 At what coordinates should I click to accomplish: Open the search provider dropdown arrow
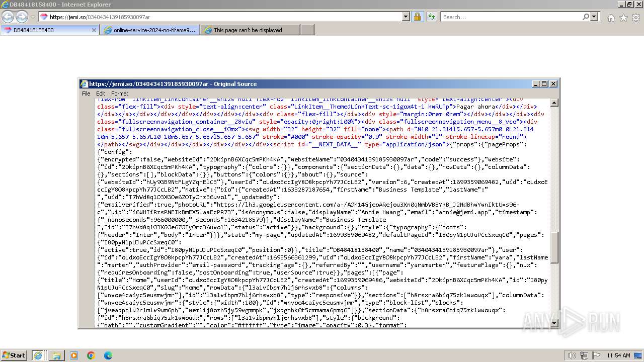coord(595,17)
